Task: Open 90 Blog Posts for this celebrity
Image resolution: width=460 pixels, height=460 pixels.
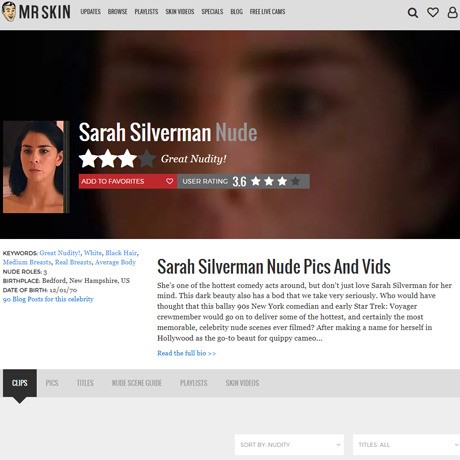Action: point(48,299)
